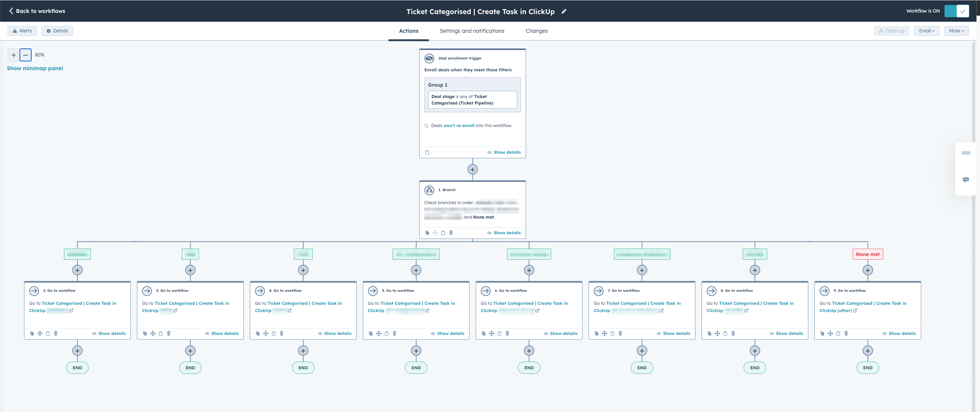Delete the Branch action using trash icon
The width and height of the screenshot is (980, 412).
tap(451, 233)
